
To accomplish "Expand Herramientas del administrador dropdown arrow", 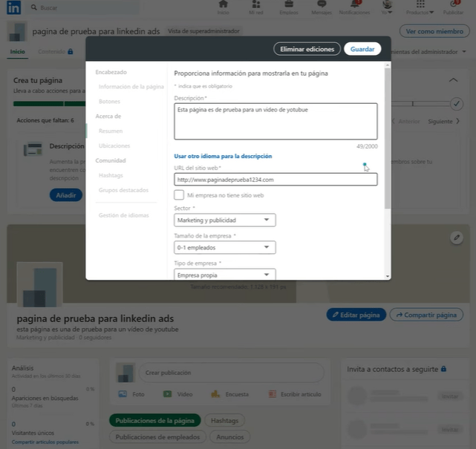I will coord(464,51).
